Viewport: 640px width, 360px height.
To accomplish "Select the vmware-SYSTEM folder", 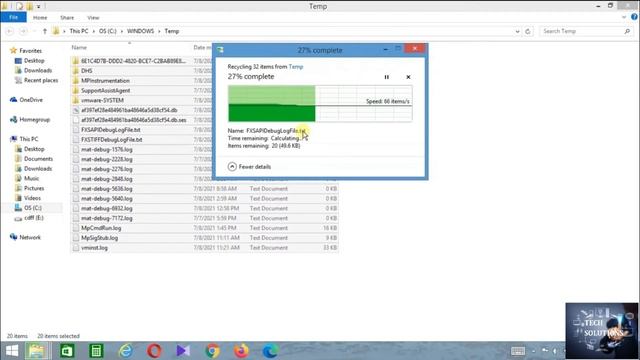I will pos(102,100).
